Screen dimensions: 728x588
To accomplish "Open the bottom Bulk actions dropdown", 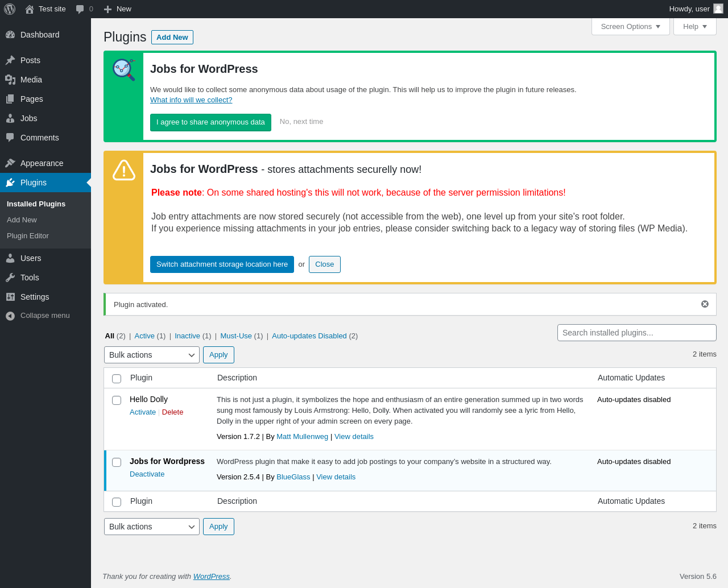I will tap(152, 527).
